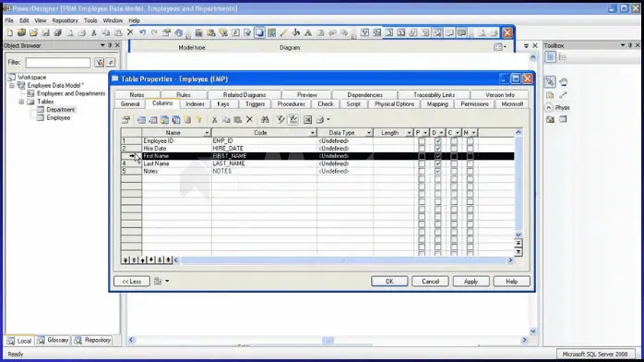Toggle D checkbox for Notes row
Viewport: 644px width, 362px height.
438,171
